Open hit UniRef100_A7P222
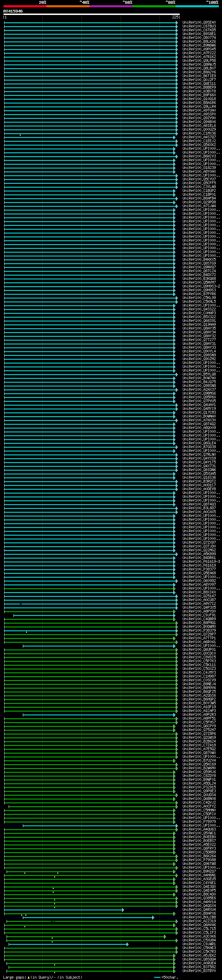The image size is (222, 980). tap(199, 53)
